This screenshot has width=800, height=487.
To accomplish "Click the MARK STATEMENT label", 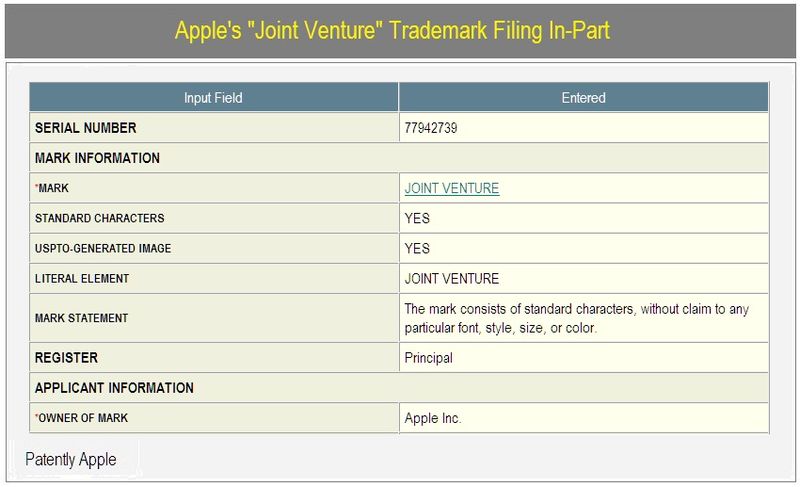I will (x=81, y=318).
